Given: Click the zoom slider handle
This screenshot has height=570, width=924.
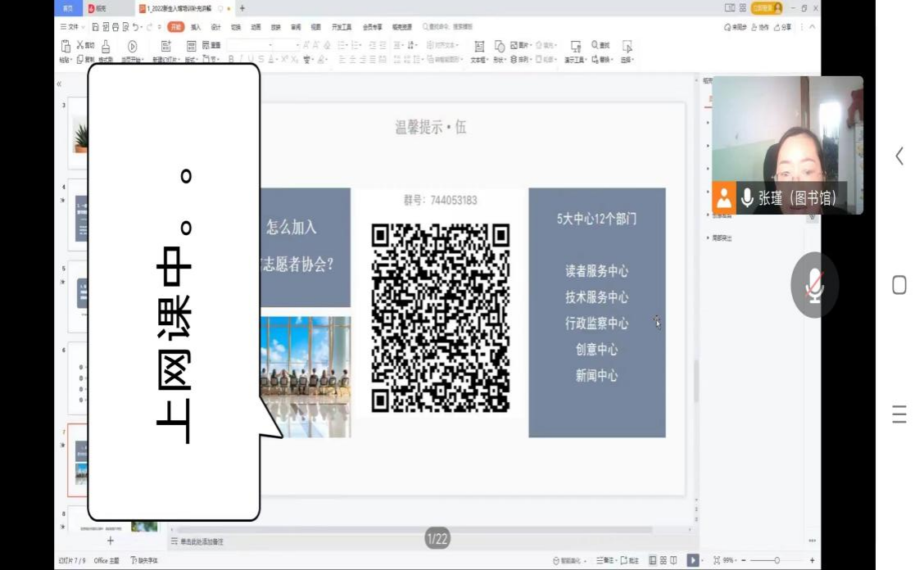Looking at the screenshot, I should tap(777, 560).
